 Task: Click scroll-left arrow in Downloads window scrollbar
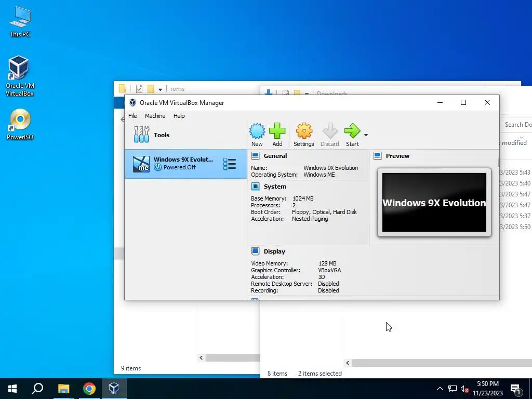click(x=348, y=363)
